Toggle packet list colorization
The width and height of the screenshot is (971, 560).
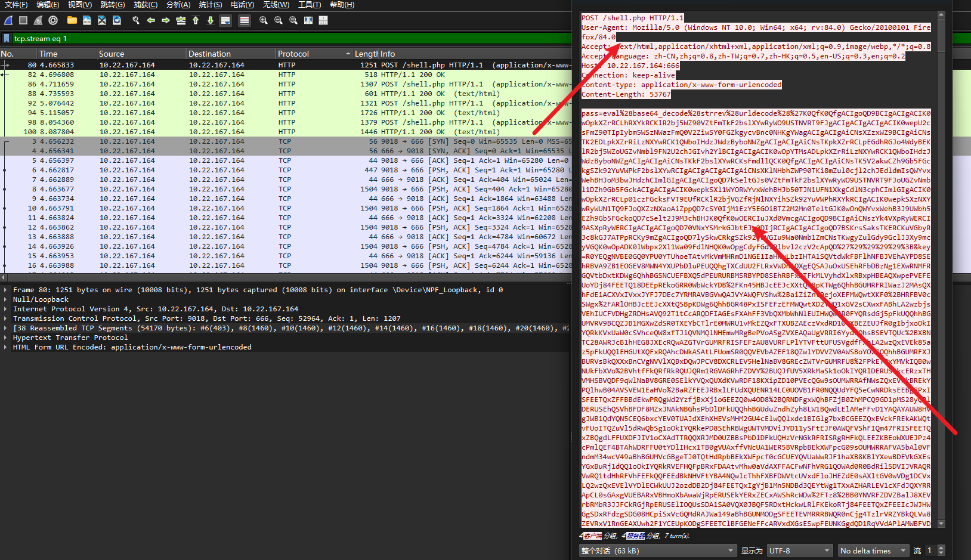pos(244,20)
